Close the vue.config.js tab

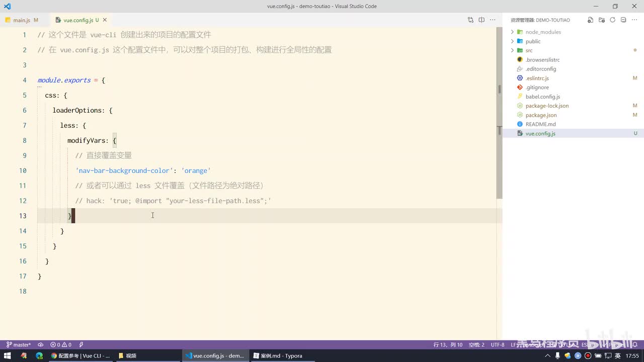(x=105, y=20)
